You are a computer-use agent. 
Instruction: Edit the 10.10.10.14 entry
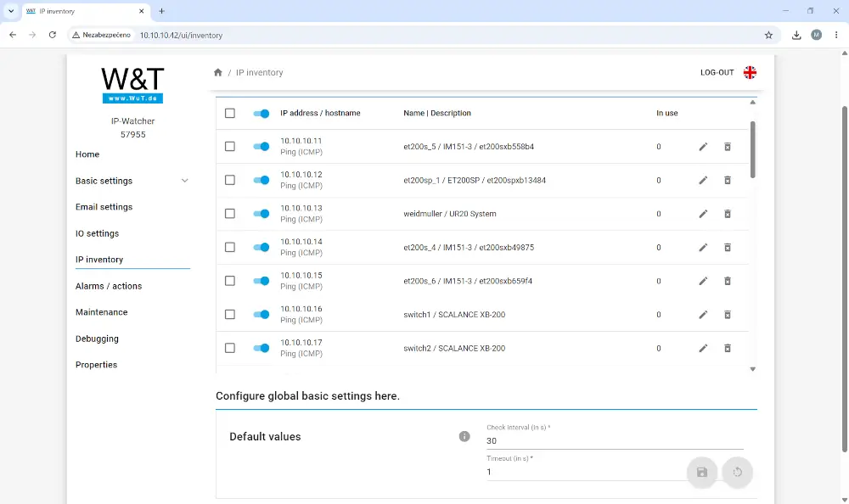703,248
